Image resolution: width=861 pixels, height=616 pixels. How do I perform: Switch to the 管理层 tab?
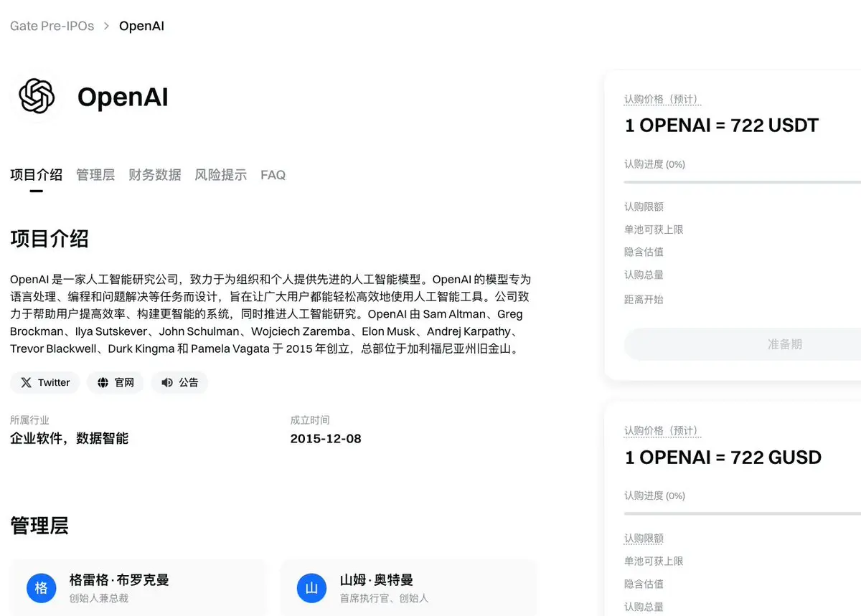pos(95,175)
